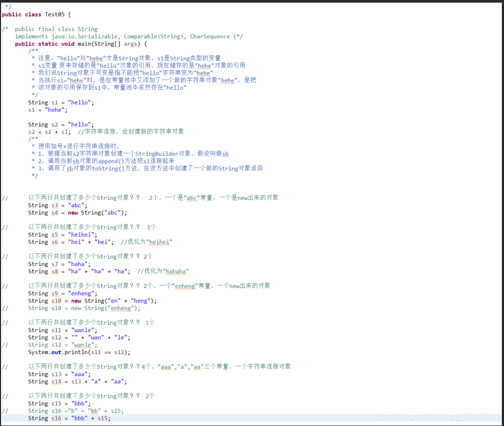Image resolution: width=504 pixels, height=426 pixels.
Task: Click the comment containing '一个"enheng"常量'
Action: point(149,286)
